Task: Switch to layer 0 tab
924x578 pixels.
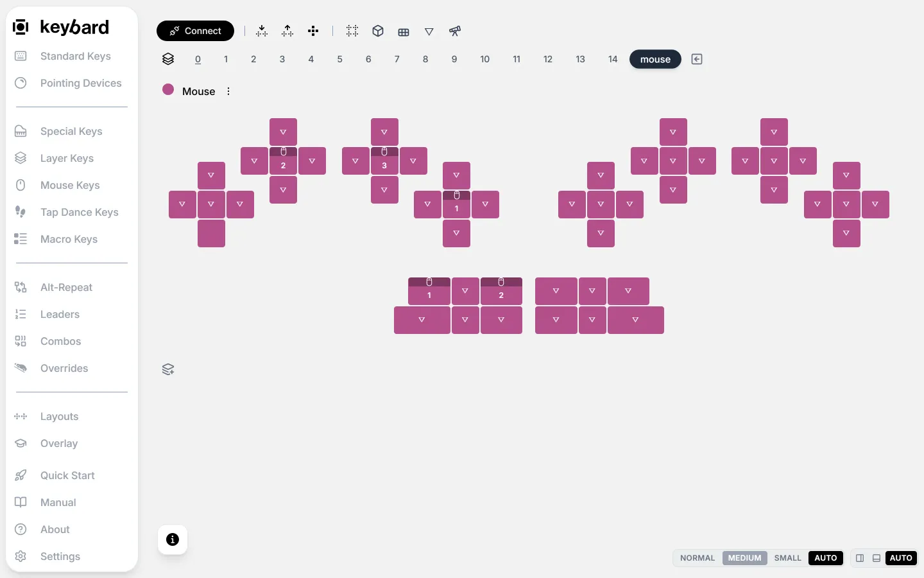Action: [198, 59]
